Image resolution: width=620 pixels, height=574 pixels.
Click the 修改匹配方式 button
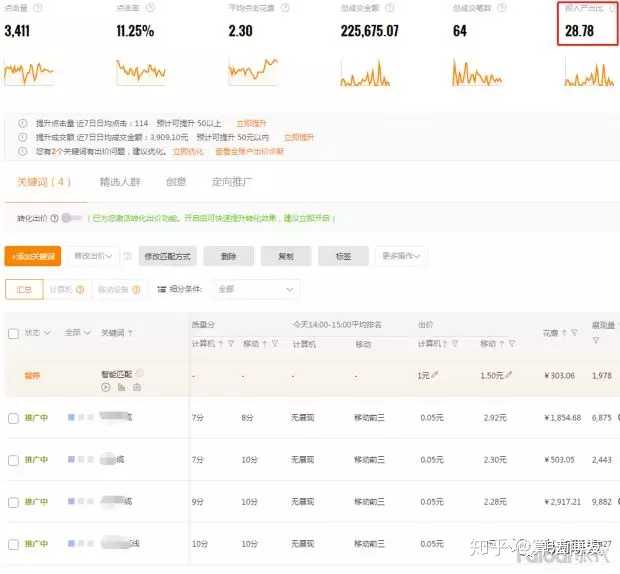(166, 256)
